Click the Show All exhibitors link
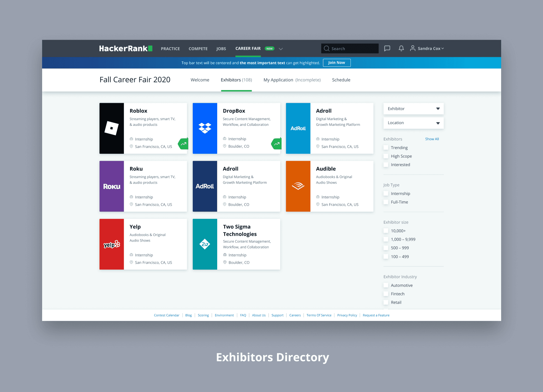 pos(432,139)
